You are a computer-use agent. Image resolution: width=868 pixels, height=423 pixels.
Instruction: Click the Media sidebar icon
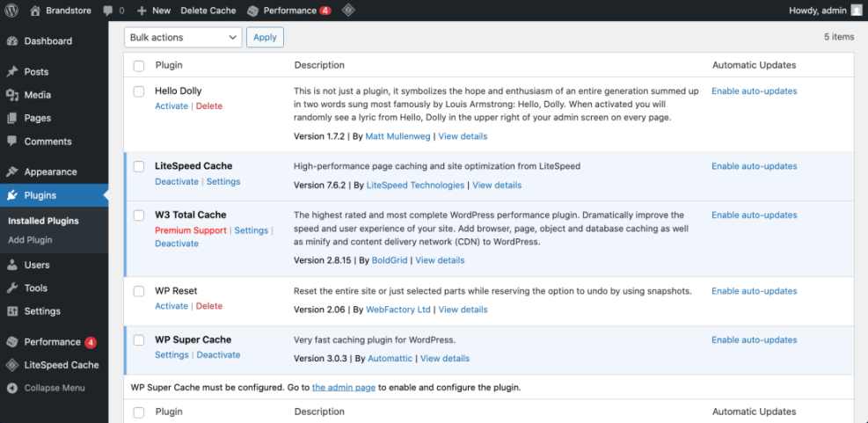tap(12, 95)
